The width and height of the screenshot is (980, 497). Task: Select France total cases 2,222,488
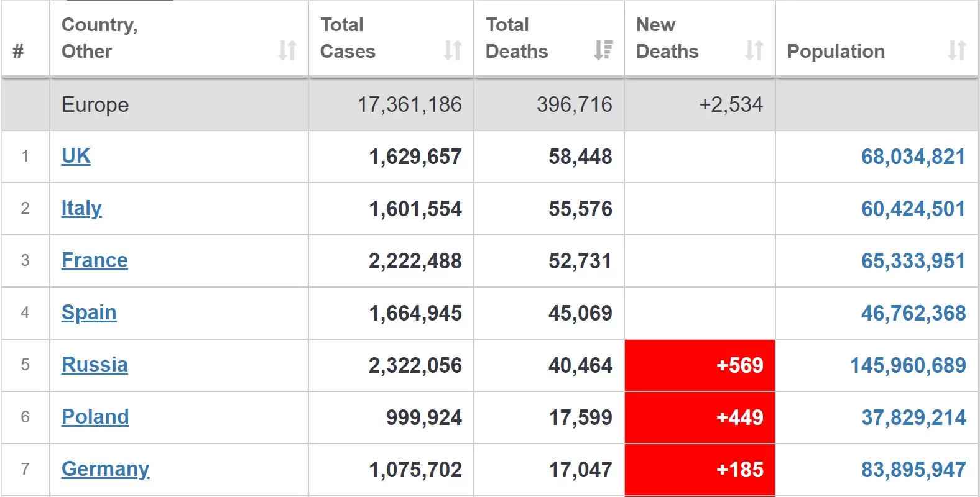click(x=415, y=261)
